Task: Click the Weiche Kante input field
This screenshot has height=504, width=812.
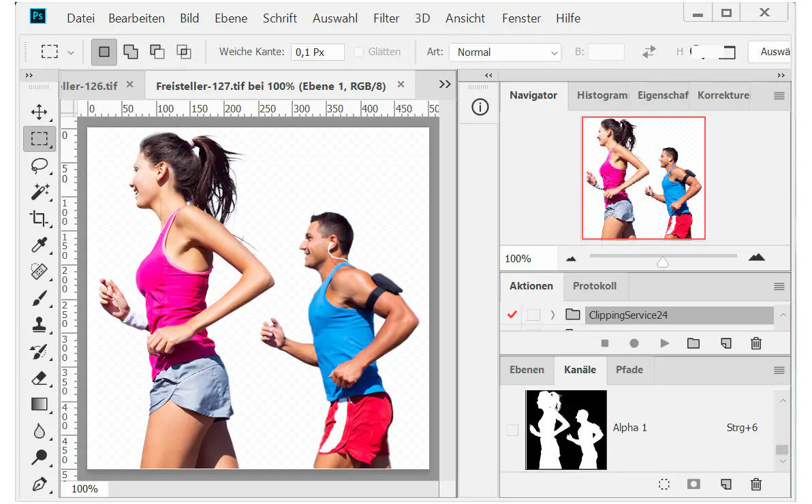Action: tap(317, 51)
